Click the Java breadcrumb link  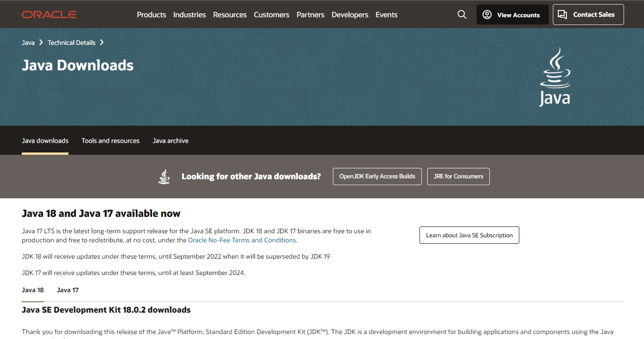[x=28, y=43]
